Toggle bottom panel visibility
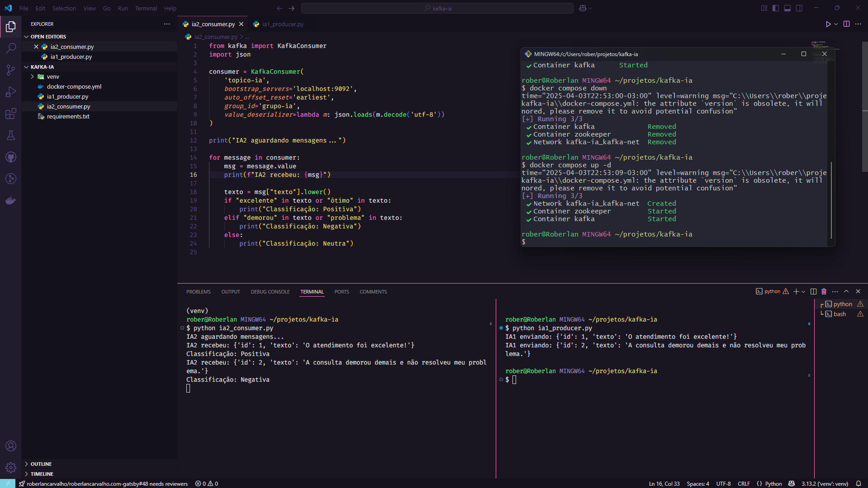The height and width of the screenshot is (488, 868). (x=787, y=8)
